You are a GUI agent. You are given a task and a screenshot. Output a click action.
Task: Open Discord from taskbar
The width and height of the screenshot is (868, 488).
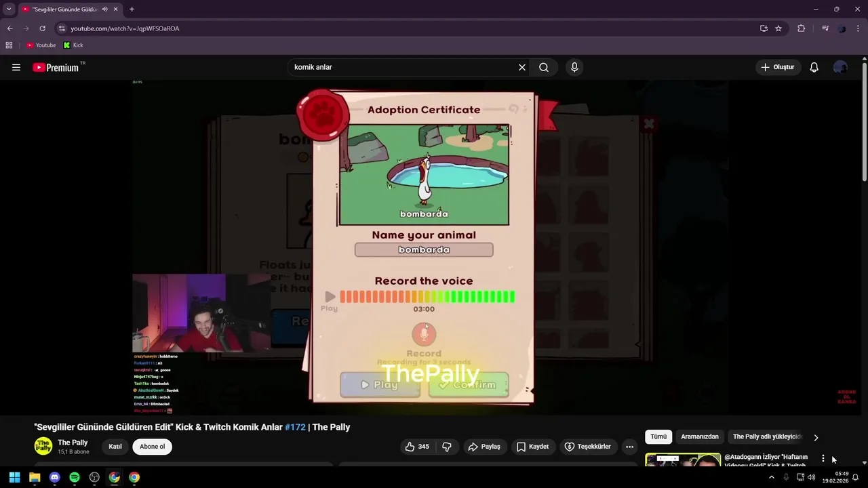pos(54,477)
